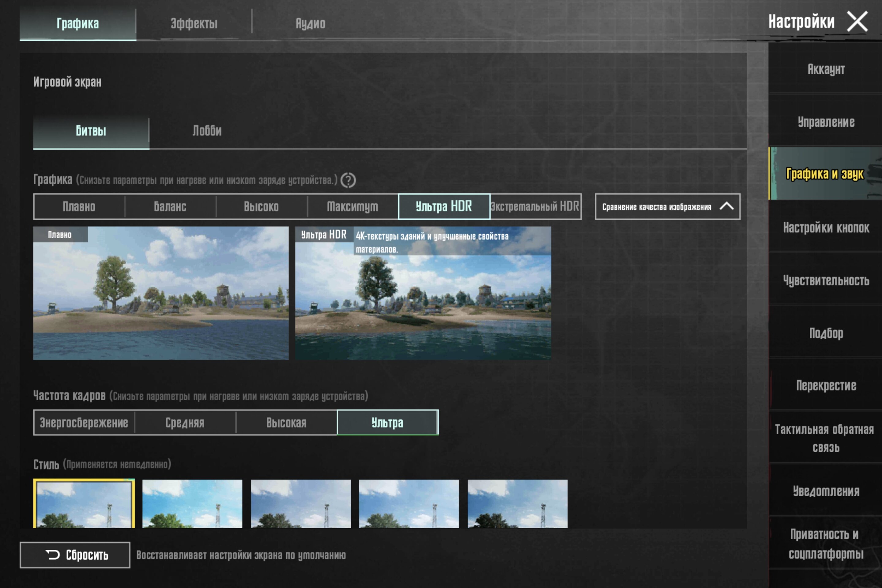Select Экстремальный HDR graphics quality
This screenshot has height=588, width=882.
536,206
